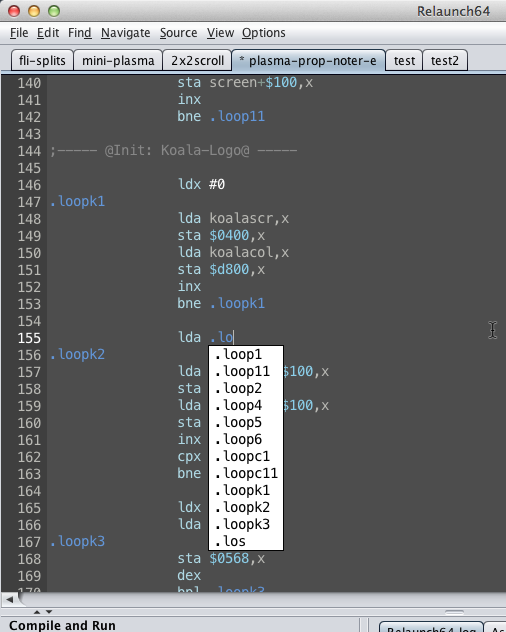The image size is (506, 632).
Task: Open the Options menu
Action: click(x=264, y=33)
